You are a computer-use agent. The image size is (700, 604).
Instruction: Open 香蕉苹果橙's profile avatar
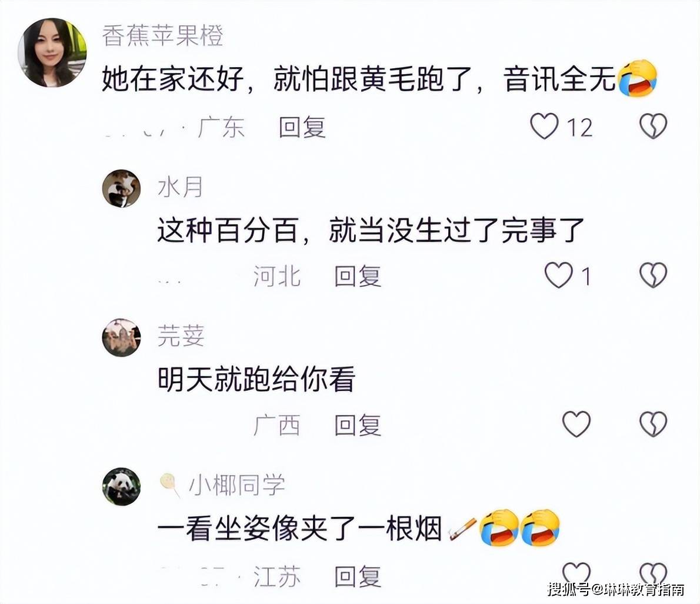click(x=52, y=53)
